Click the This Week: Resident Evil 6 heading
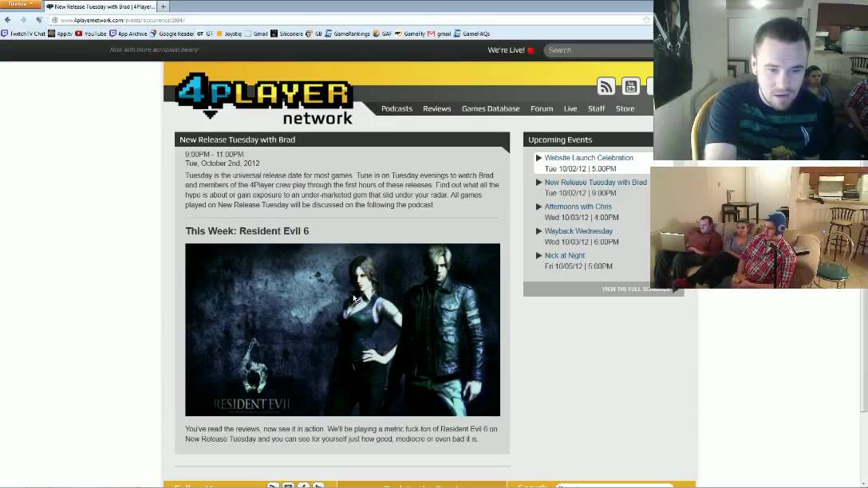 pyautogui.click(x=247, y=231)
